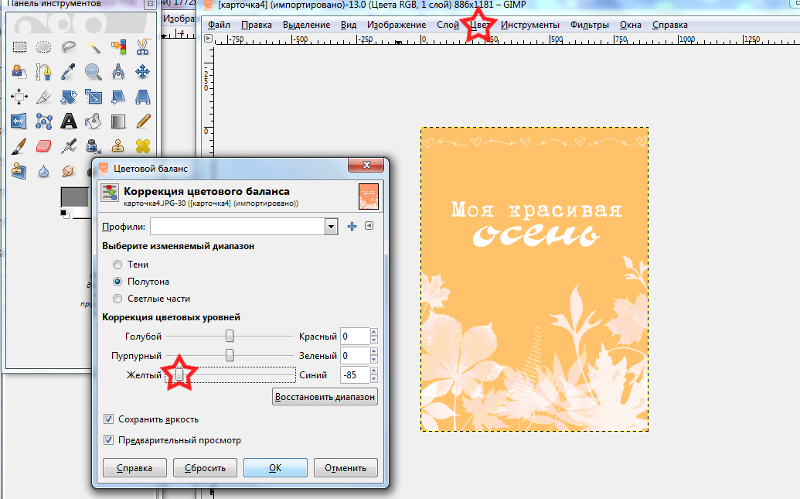Toggle the Предварительный просмотр checkbox
Image resolution: width=800 pixels, height=499 pixels.
[108, 440]
